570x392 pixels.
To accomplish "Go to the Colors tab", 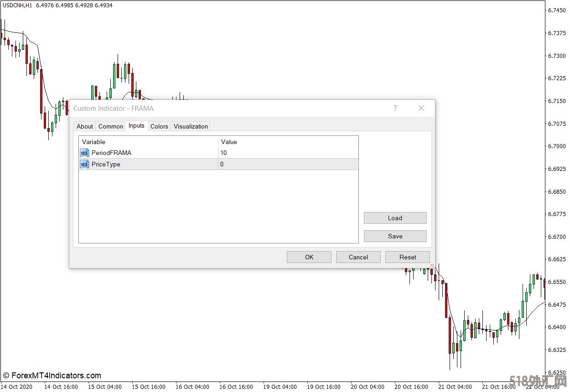I will point(159,126).
